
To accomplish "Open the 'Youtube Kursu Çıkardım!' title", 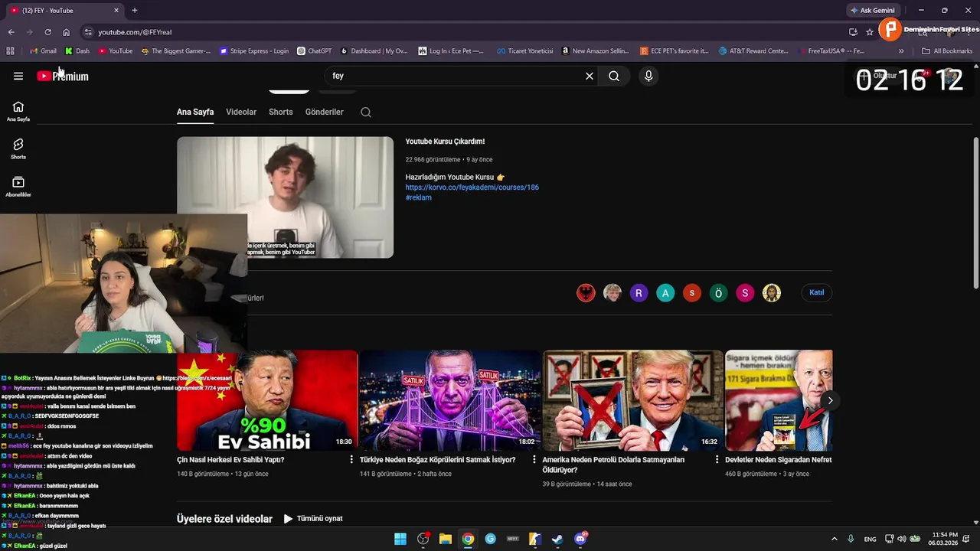I will click(445, 142).
